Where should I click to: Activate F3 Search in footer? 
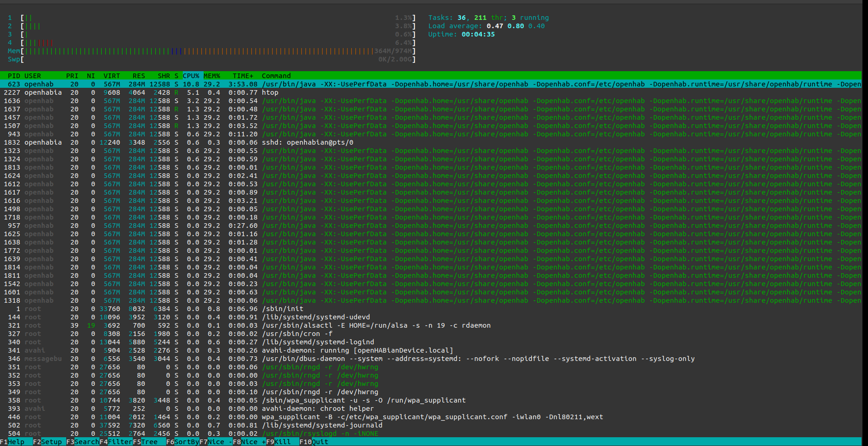click(x=83, y=442)
